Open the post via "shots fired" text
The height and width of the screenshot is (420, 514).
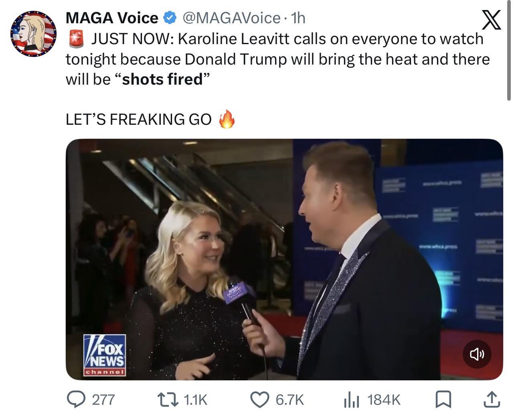tap(162, 79)
